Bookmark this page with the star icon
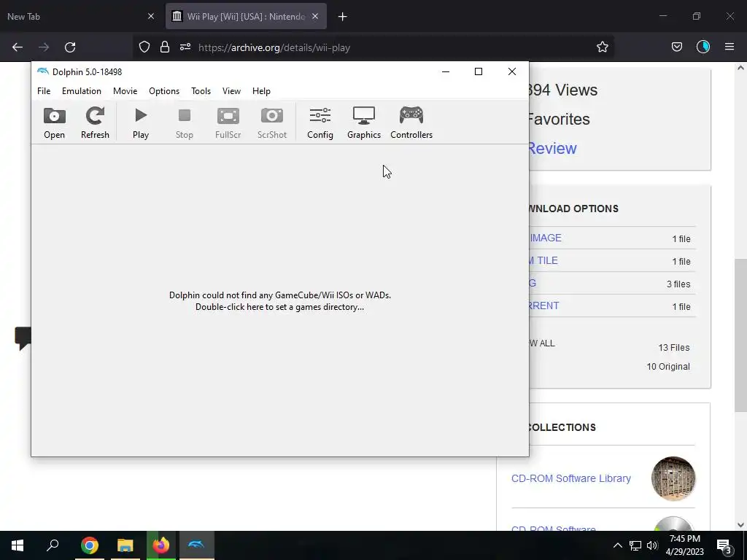Viewport: 747px width, 560px height. click(x=602, y=47)
